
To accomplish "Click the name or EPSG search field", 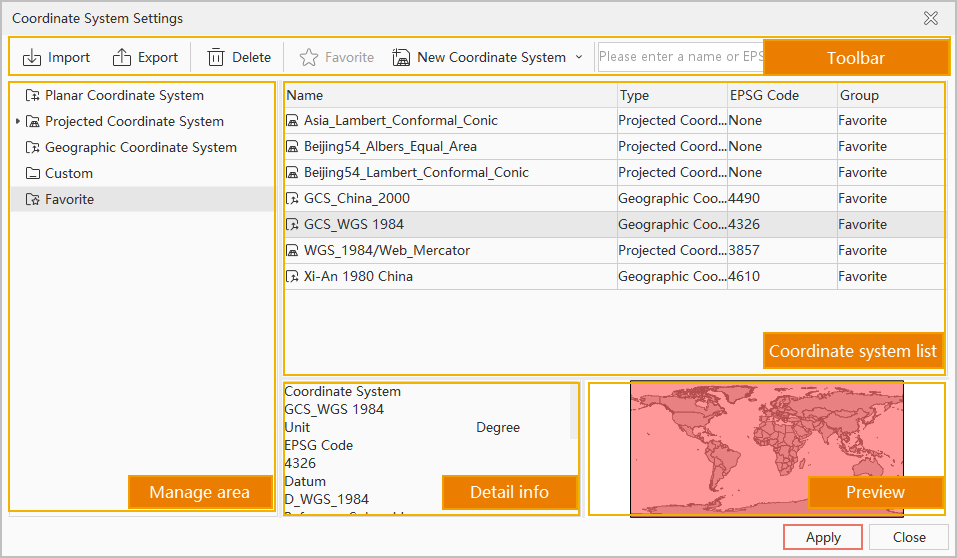I will click(680, 57).
